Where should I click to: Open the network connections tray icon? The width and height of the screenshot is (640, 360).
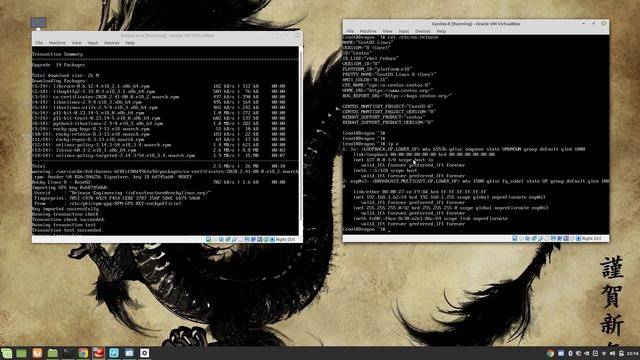point(604,353)
